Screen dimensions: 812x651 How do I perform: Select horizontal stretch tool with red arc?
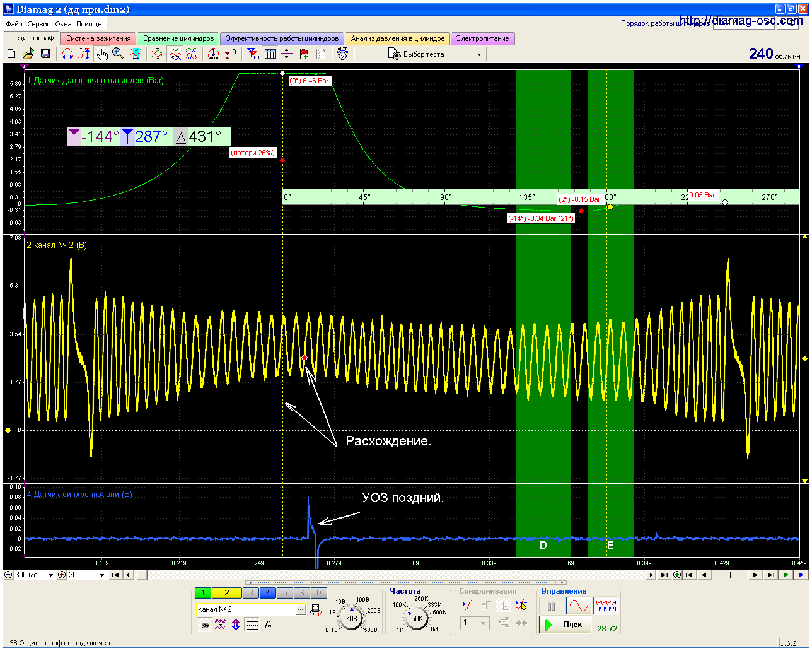(67, 54)
